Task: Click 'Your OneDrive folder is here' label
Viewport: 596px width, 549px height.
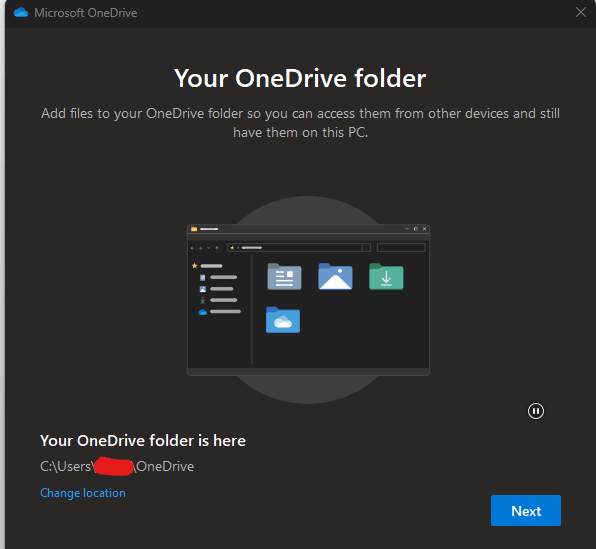Action: [x=143, y=441]
